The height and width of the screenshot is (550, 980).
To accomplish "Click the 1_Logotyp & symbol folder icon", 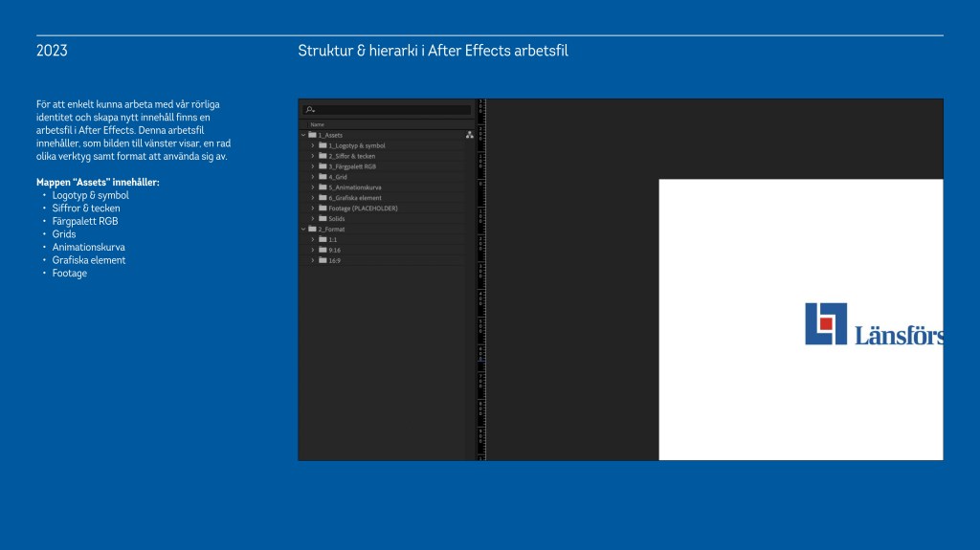I will coord(323,145).
